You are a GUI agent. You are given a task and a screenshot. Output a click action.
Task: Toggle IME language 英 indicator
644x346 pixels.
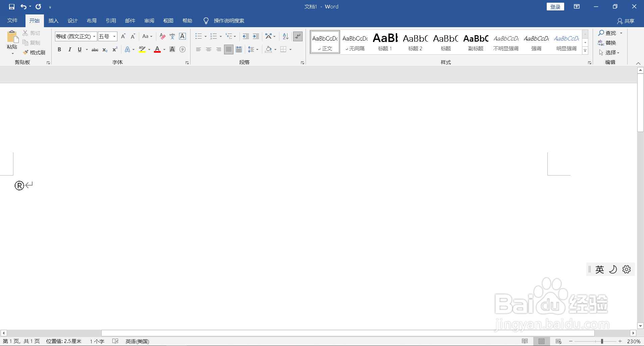(x=600, y=269)
